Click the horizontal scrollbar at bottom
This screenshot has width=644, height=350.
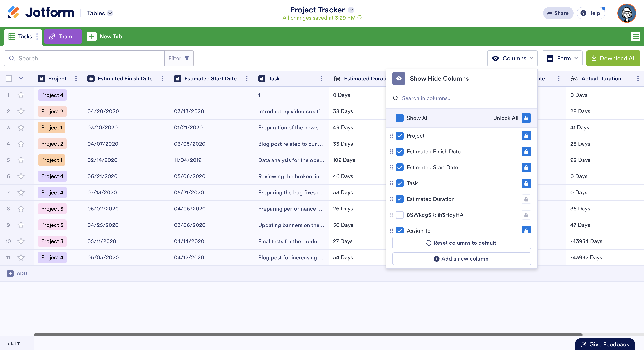click(308, 335)
